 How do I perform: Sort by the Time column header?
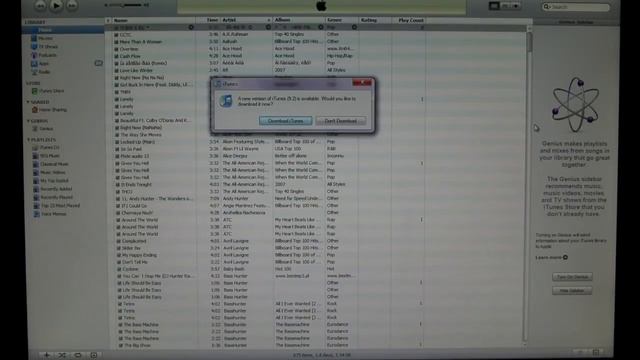pyautogui.click(x=208, y=20)
